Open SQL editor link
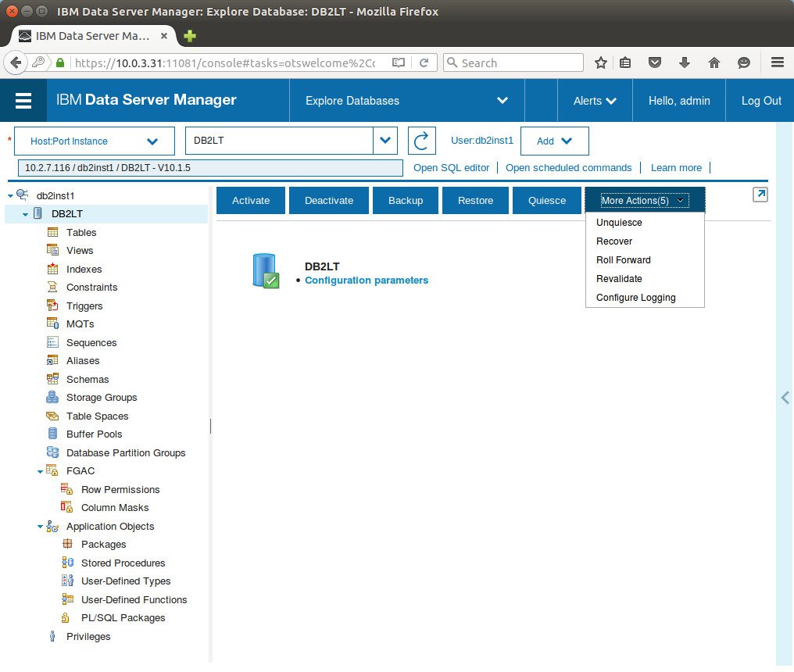This screenshot has width=794, height=672. pos(451,168)
